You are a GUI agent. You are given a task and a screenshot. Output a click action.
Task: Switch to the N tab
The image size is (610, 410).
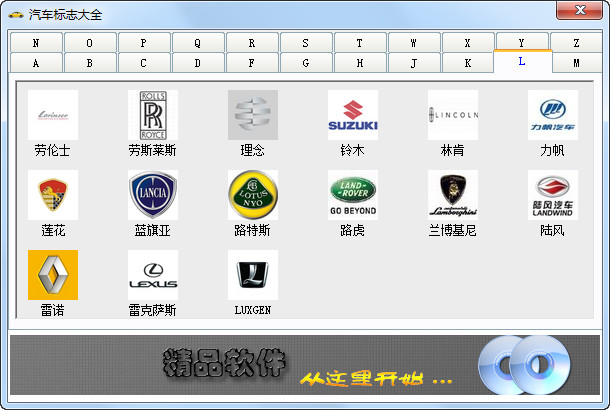click(36, 42)
